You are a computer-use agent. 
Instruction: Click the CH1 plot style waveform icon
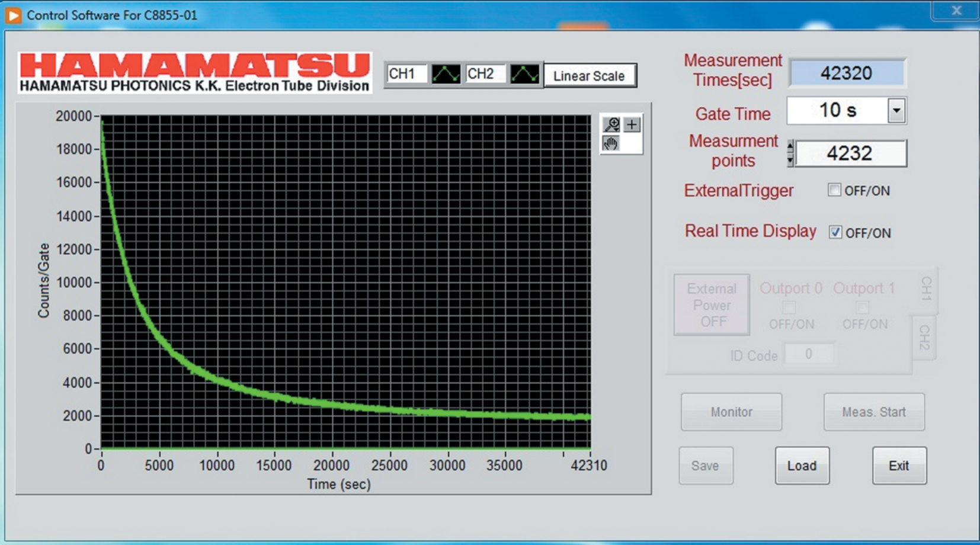pos(446,75)
